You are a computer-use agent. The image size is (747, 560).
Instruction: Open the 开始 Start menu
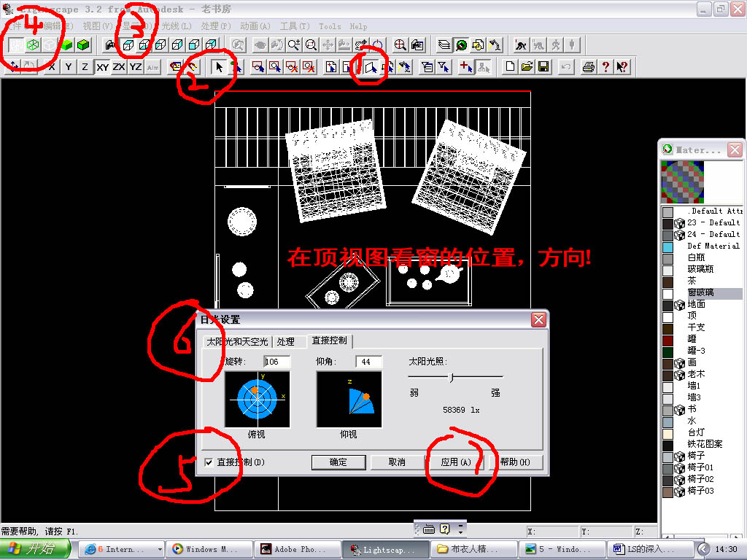coord(34,549)
